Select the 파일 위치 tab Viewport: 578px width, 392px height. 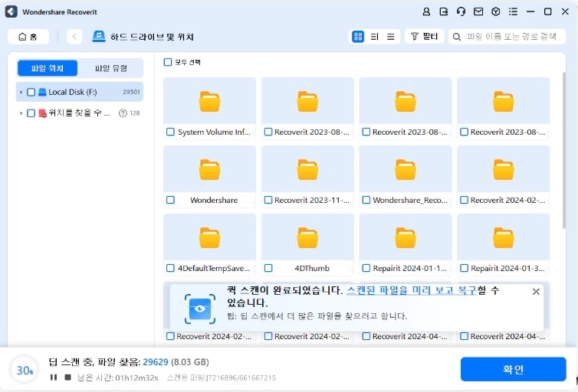tap(48, 68)
